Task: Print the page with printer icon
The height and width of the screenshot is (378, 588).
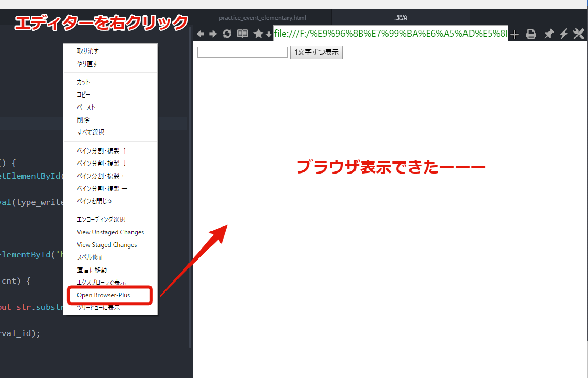Action: click(x=530, y=34)
